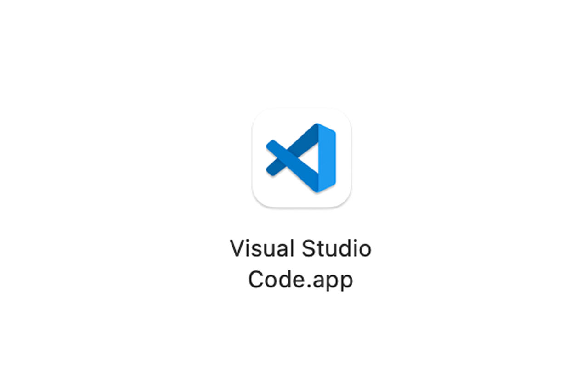Pick the Microsoft VS Code editor icon
This screenshot has width=588, height=382.
301,157
